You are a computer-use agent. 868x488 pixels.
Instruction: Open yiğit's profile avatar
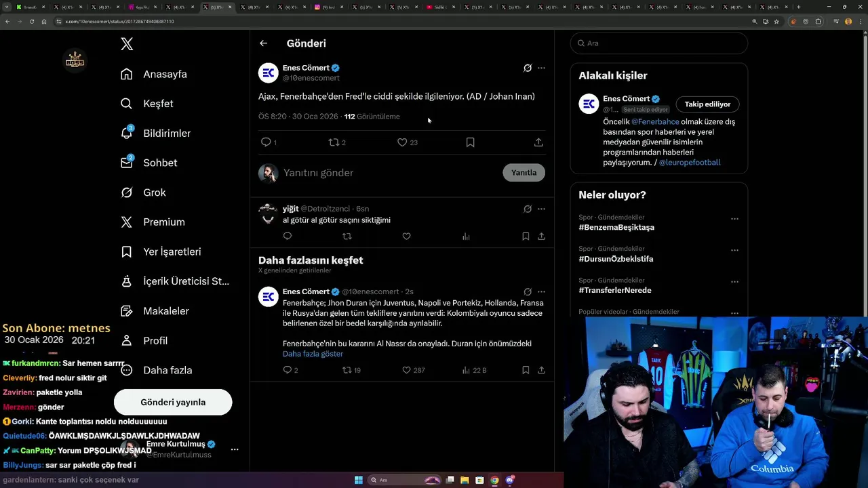coord(269,213)
